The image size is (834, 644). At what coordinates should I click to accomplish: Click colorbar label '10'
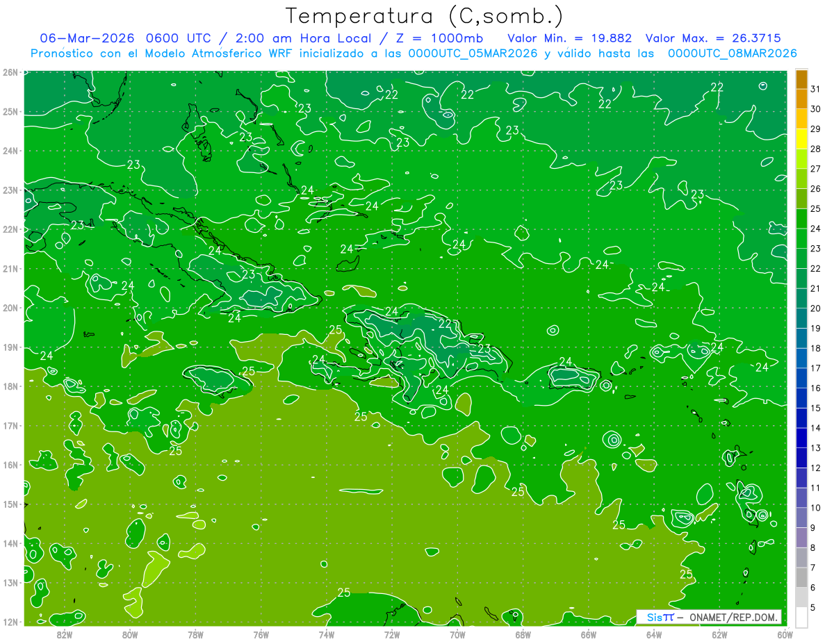coord(816,508)
